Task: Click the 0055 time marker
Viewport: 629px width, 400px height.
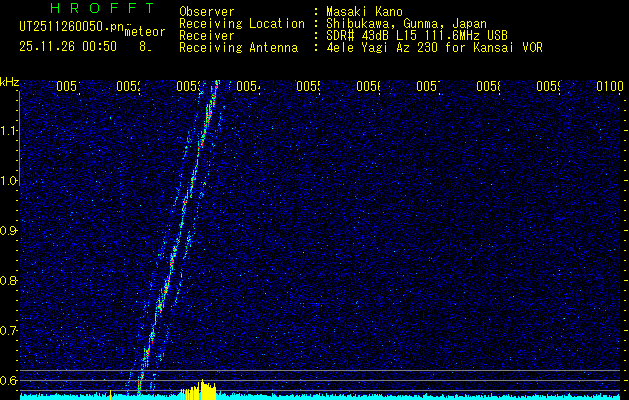Action: [308, 86]
